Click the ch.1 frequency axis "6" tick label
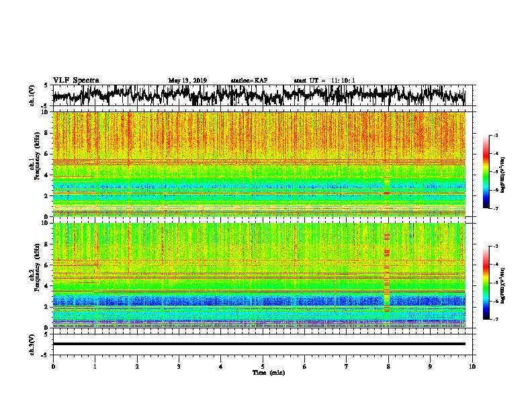 (47, 154)
